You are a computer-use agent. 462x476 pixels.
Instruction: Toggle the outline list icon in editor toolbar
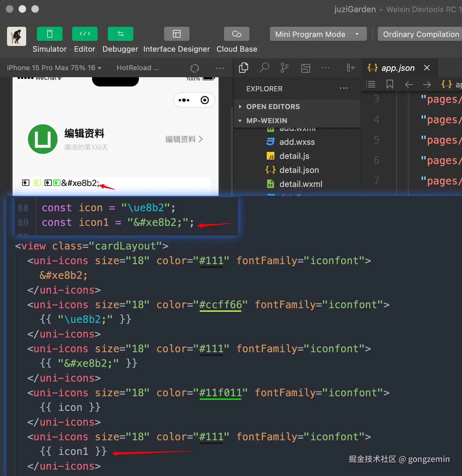coord(371,84)
